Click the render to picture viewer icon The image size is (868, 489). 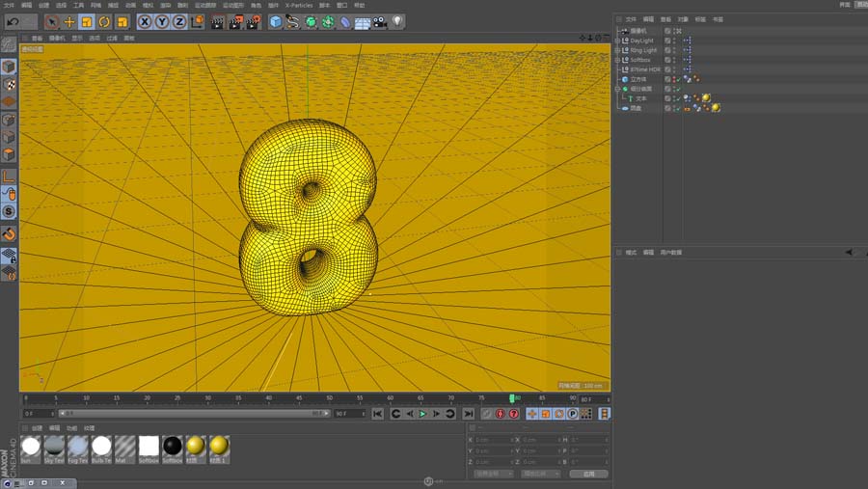tap(234, 21)
